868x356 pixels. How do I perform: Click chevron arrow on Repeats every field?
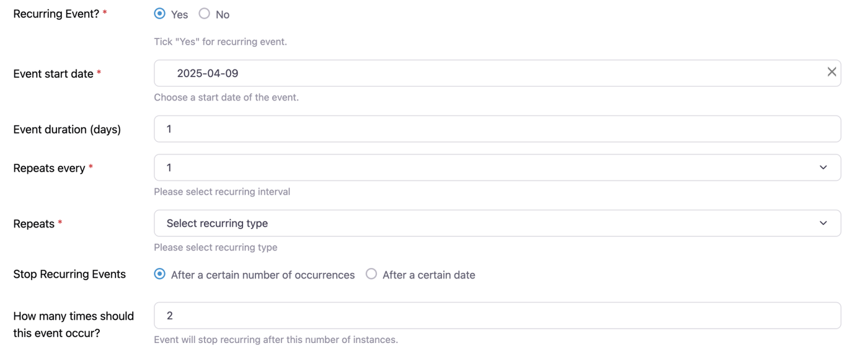tap(823, 167)
